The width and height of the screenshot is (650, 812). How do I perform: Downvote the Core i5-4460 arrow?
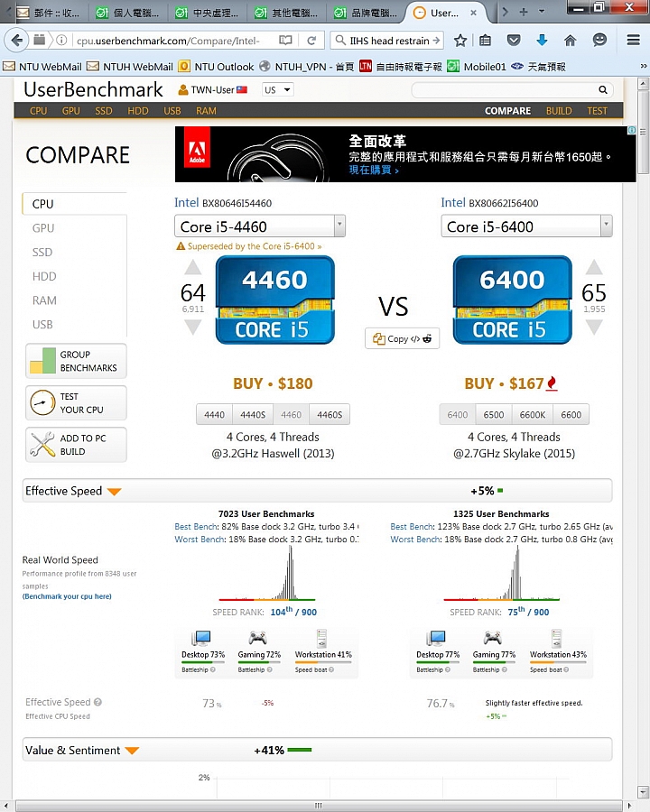point(193,328)
